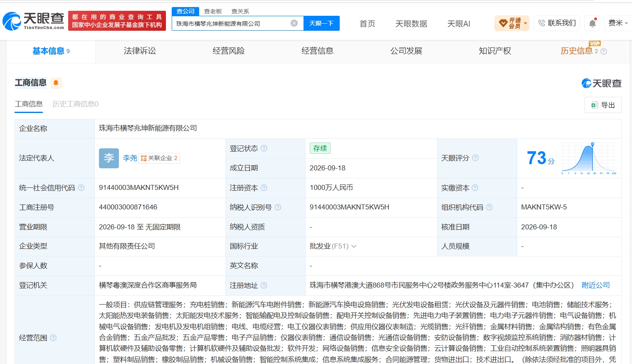
Task: Click the 2026-09-18 至 无固定期限 business term
Action: coord(140,227)
